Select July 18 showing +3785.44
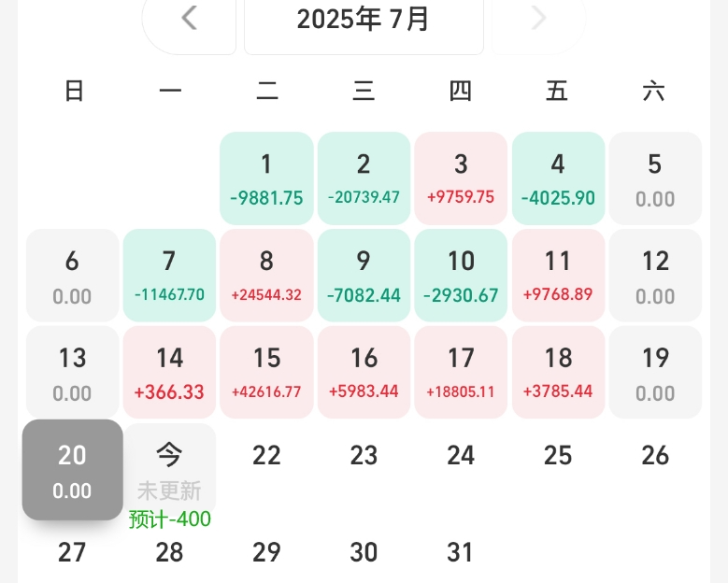This screenshot has width=728, height=583. tap(558, 372)
